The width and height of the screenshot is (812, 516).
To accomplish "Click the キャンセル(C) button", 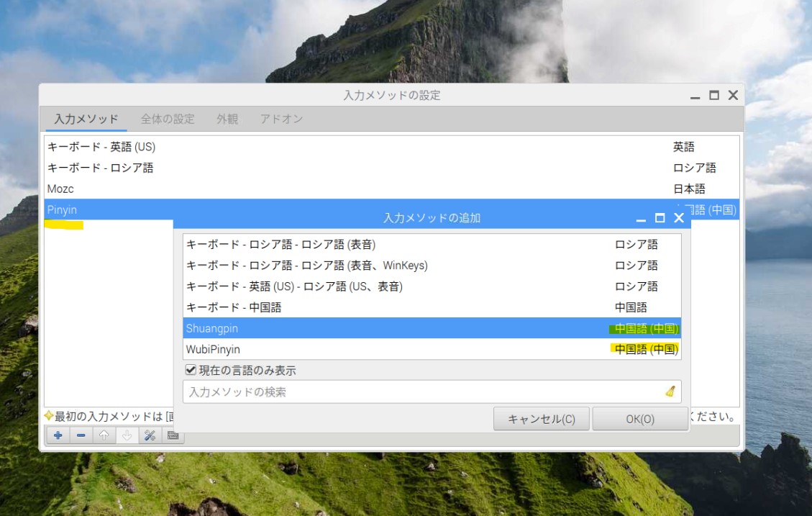I will [x=541, y=419].
